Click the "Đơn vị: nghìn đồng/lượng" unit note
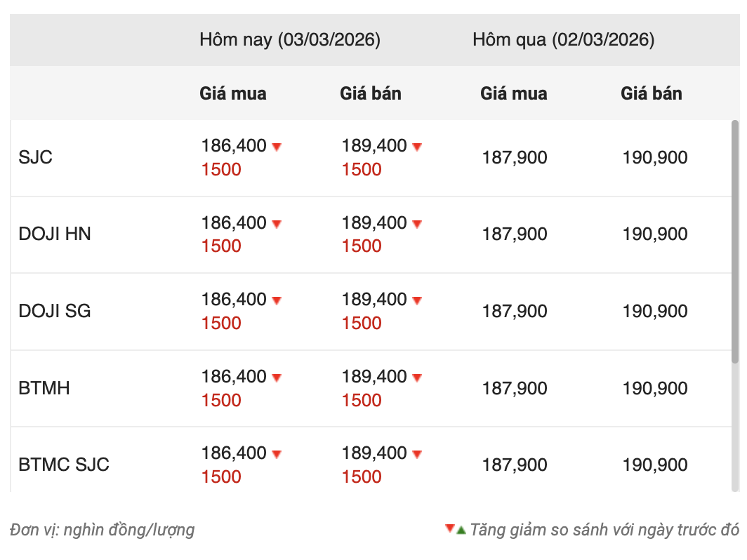Screen dimensions: 747x560 103,530
